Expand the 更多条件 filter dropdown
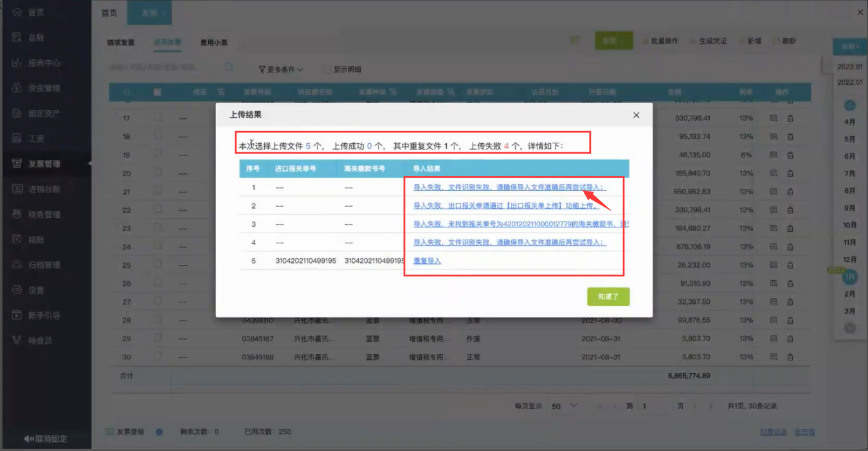Image resolution: width=868 pixels, height=451 pixels. [281, 69]
